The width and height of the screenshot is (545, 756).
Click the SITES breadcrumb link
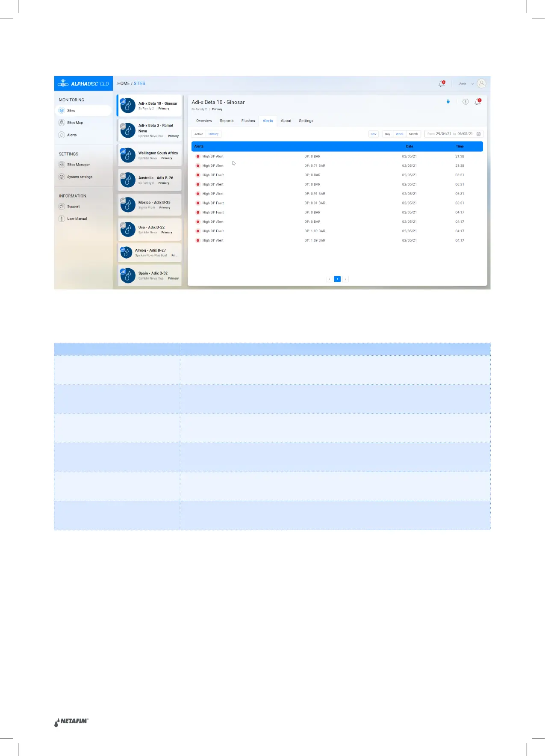139,83
